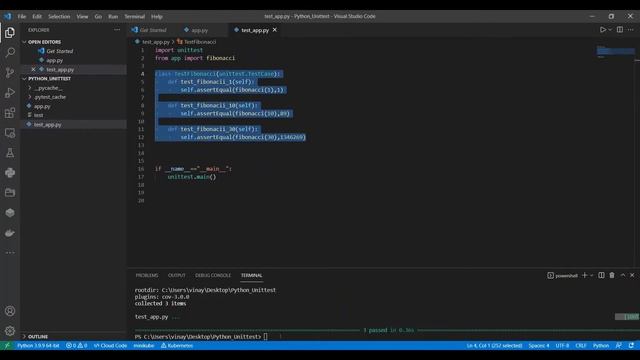Image resolution: width=640 pixels, height=360 pixels.
Task: Select the powershell terminal label
Action: 562,276
